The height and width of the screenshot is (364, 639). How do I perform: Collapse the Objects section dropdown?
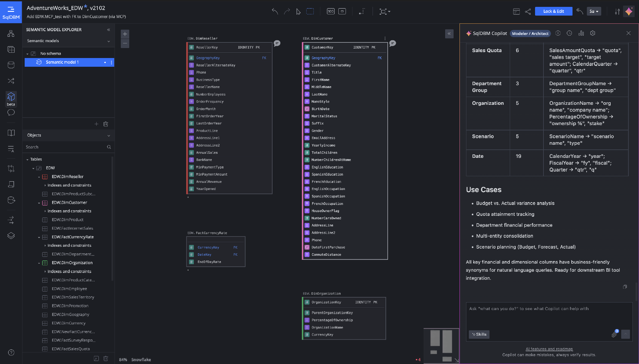(109, 136)
